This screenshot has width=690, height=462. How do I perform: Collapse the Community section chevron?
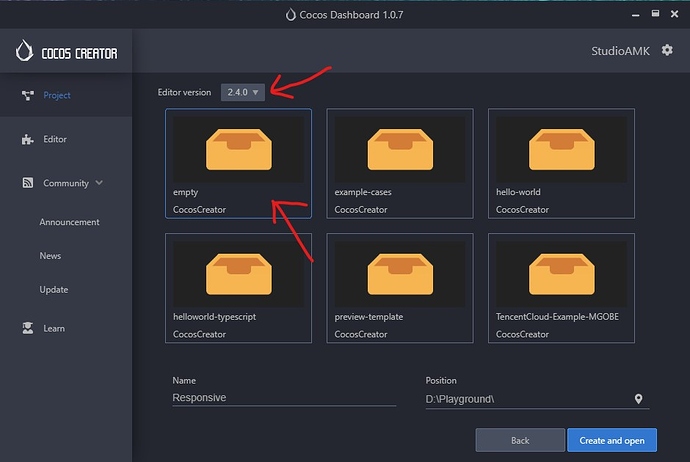click(x=99, y=183)
